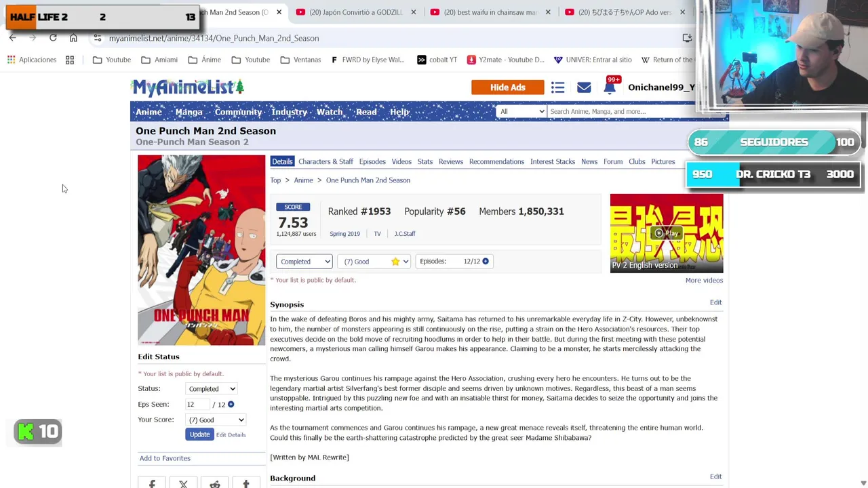
Task: Click the MyAnimeList logo
Action: coord(188,87)
